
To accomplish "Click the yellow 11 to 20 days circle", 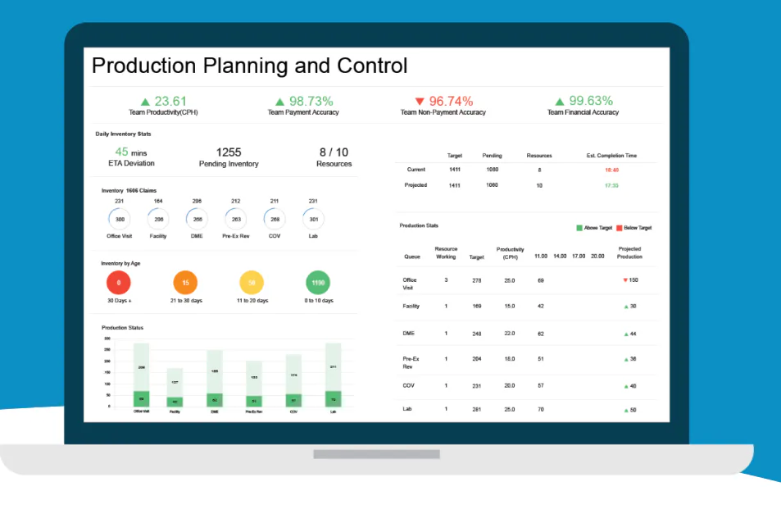I will 252,283.
